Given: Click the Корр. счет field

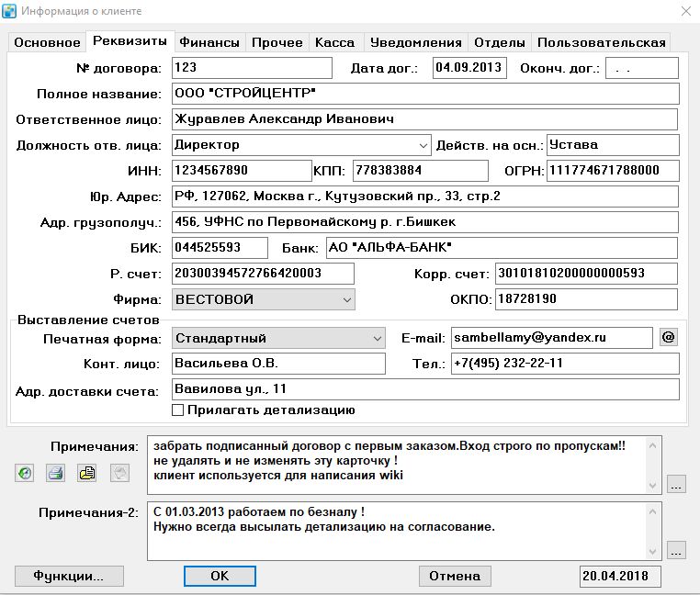Looking at the screenshot, I should 586,274.
